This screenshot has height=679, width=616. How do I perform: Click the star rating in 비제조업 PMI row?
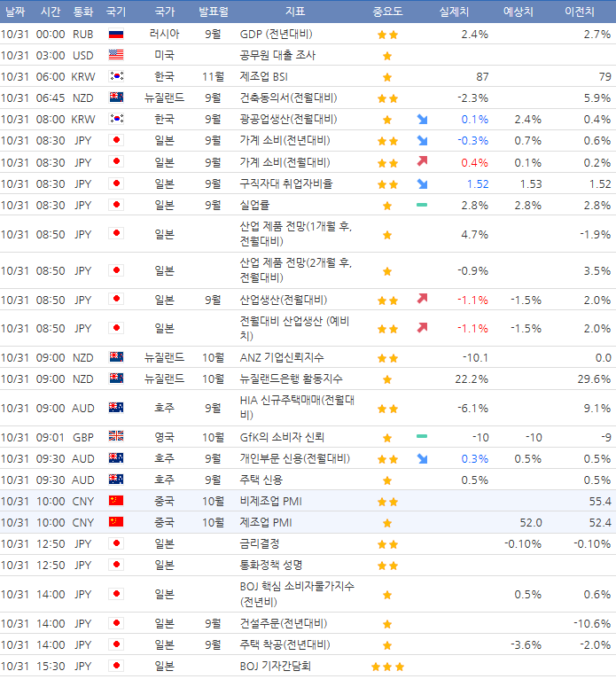[x=388, y=502]
